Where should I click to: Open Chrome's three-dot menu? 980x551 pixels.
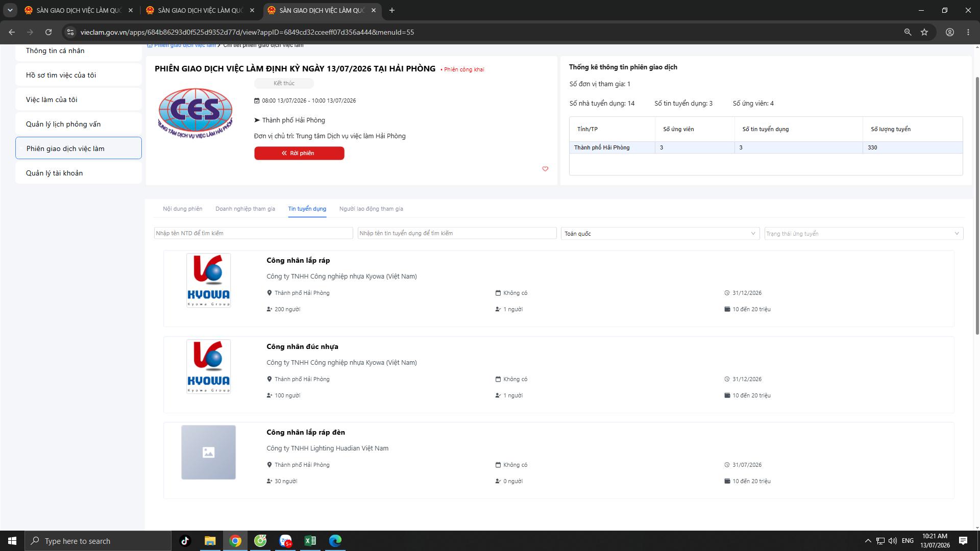(x=968, y=32)
